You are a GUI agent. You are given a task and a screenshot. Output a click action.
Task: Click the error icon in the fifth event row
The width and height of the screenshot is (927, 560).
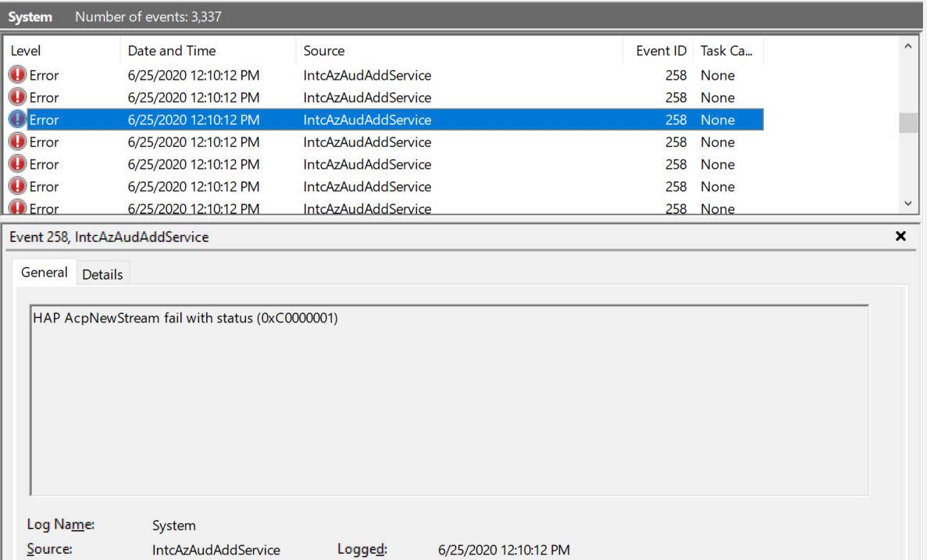(x=17, y=164)
